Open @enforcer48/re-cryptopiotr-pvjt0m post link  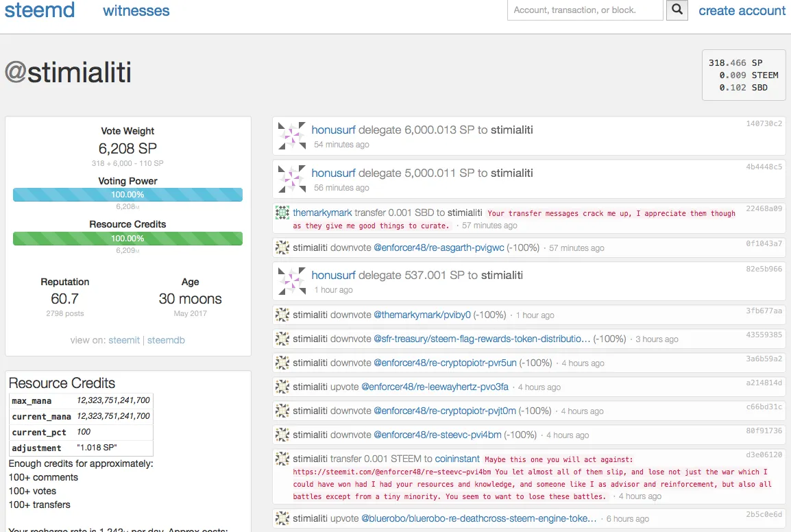point(445,411)
